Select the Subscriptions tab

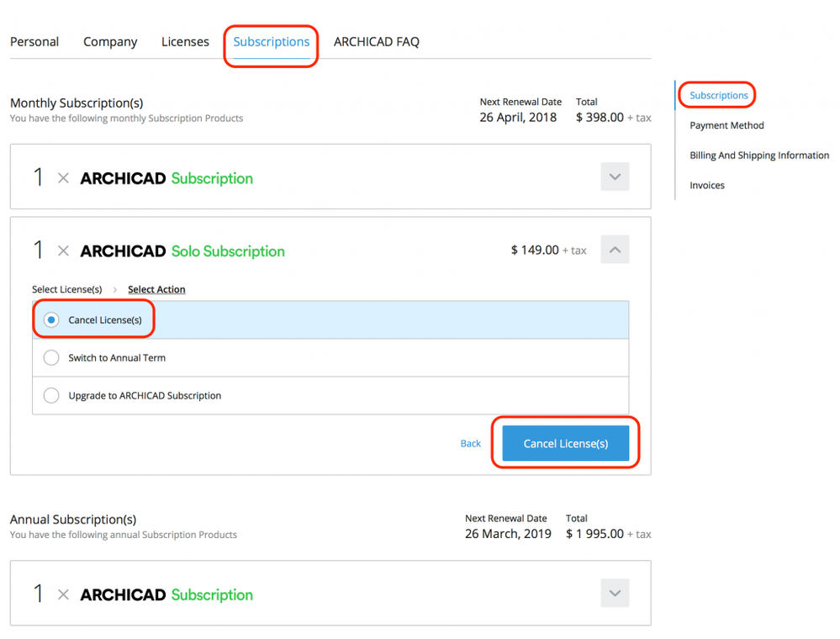271,42
